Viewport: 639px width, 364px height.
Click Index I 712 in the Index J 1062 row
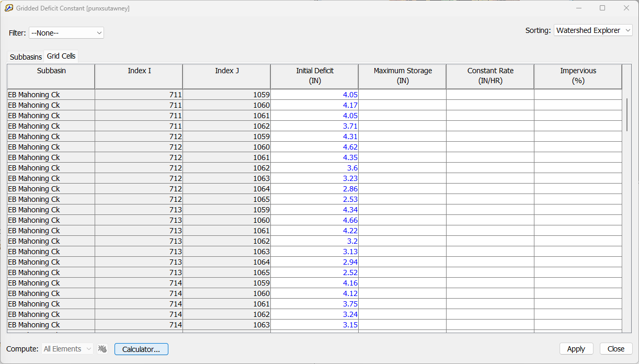pos(139,168)
